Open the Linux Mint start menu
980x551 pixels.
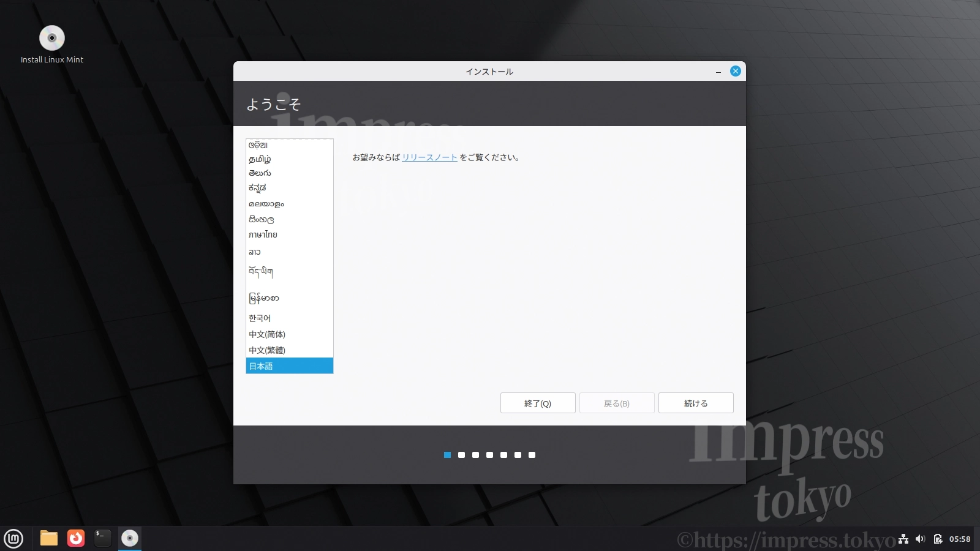pyautogui.click(x=13, y=539)
